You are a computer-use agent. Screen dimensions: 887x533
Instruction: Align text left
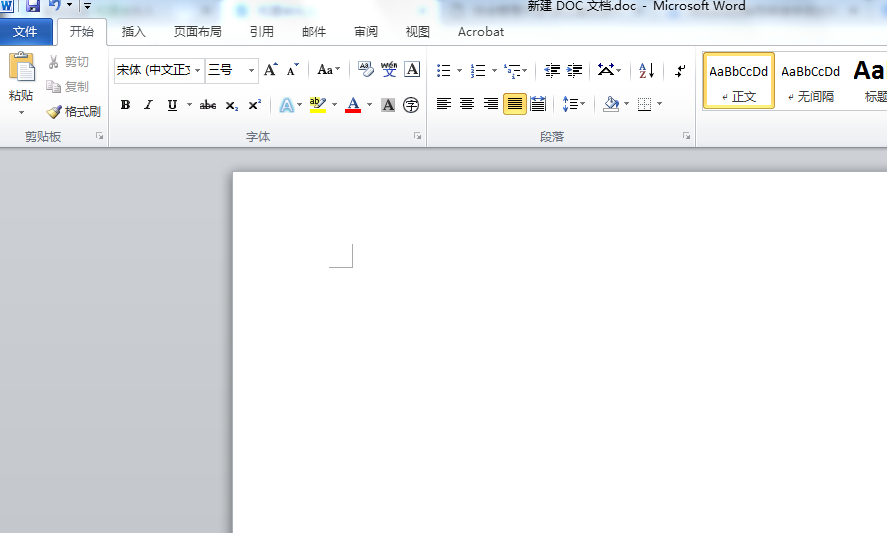444,104
